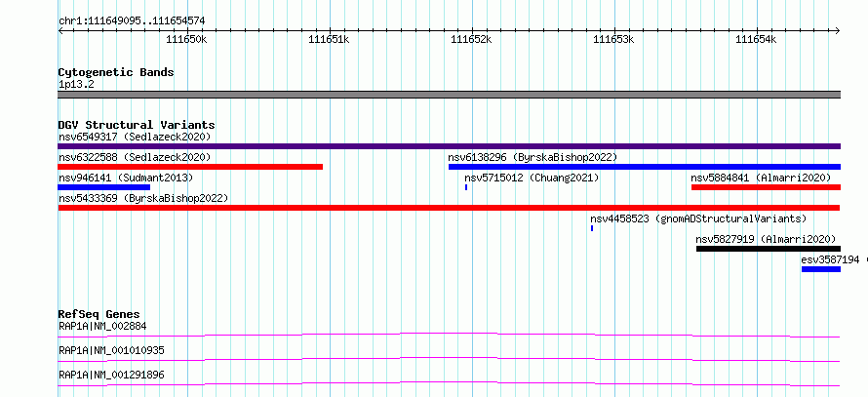
Task: Select the esv3587194 blue variant bar
Action: click(x=821, y=269)
